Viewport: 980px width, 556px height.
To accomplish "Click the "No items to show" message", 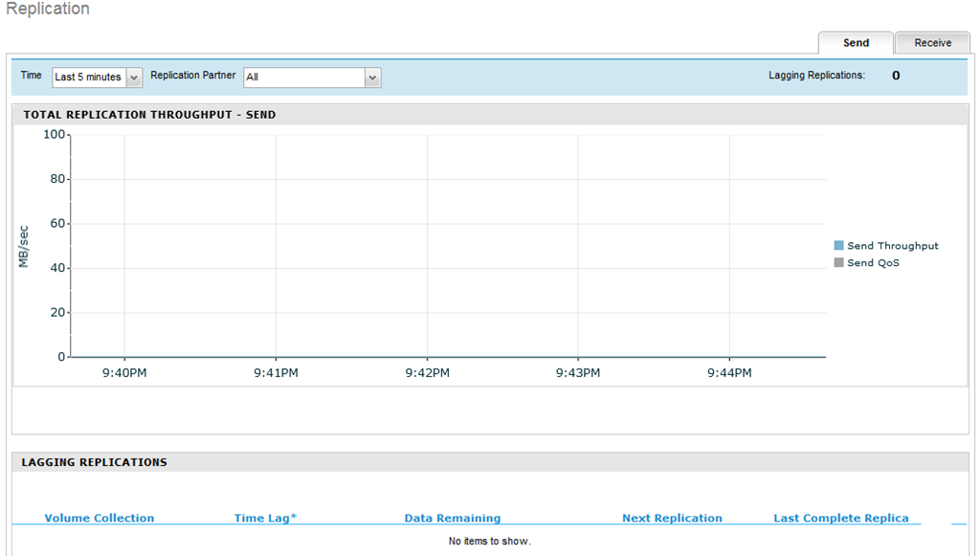I will (x=489, y=542).
